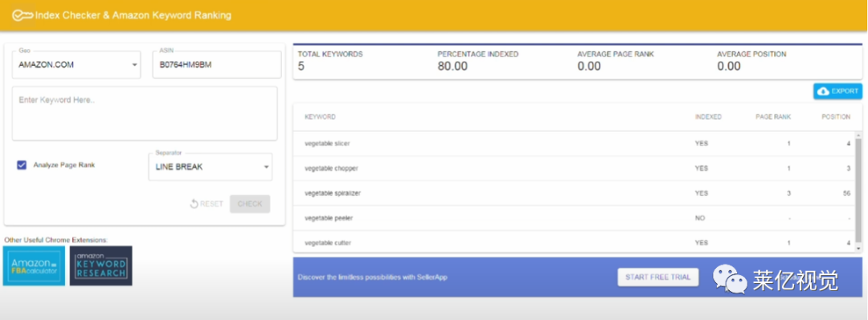This screenshot has width=868, height=320.
Task: Click the Index Checker & Amazon Keyword Ranking title
Action: [x=133, y=15]
